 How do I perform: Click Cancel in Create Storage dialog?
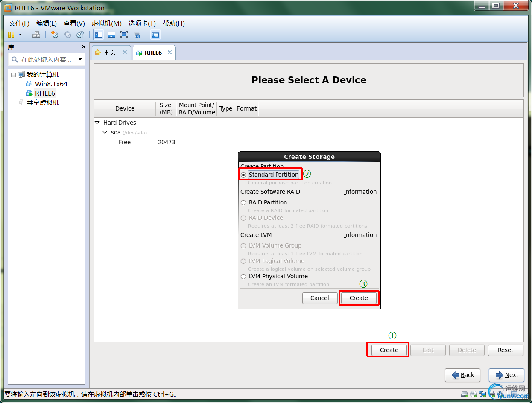pyautogui.click(x=320, y=298)
